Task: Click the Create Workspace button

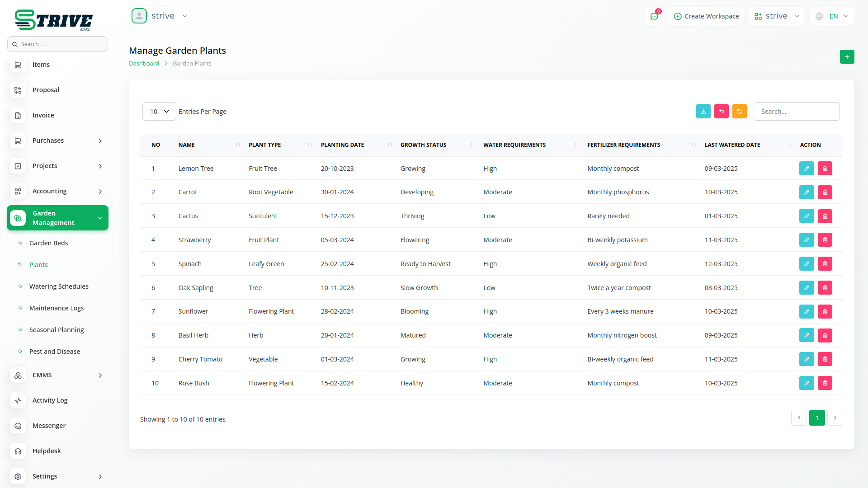Action: pyautogui.click(x=706, y=16)
